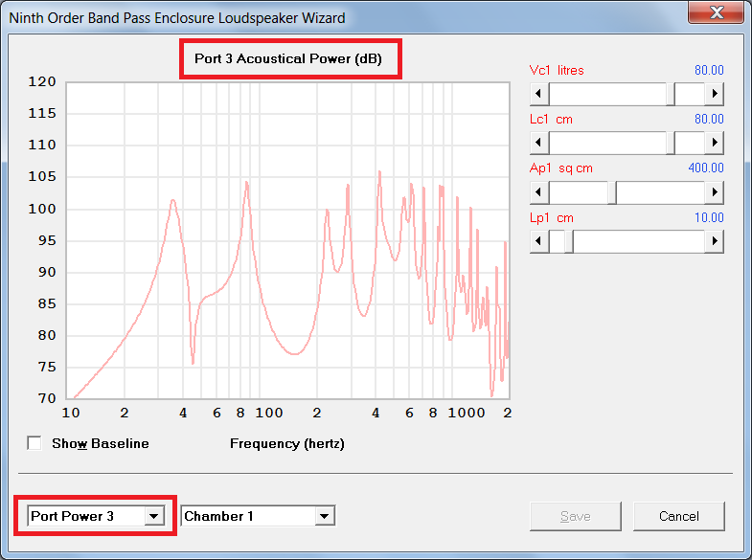Image resolution: width=752 pixels, height=560 pixels.
Task: Decrease Ap1 sq cm with left arrow
Action: click(x=539, y=192)
